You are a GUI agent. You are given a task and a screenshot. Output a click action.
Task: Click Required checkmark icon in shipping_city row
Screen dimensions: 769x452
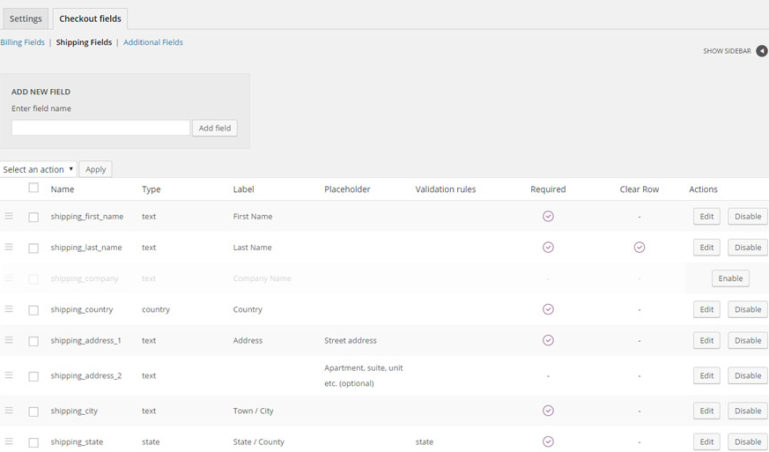(x=548, y=410)
